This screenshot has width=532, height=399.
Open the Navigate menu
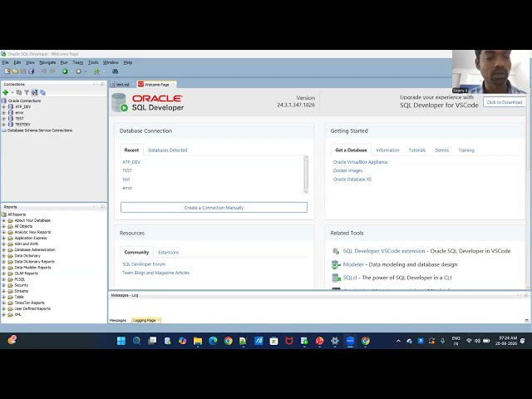point(47,62)
